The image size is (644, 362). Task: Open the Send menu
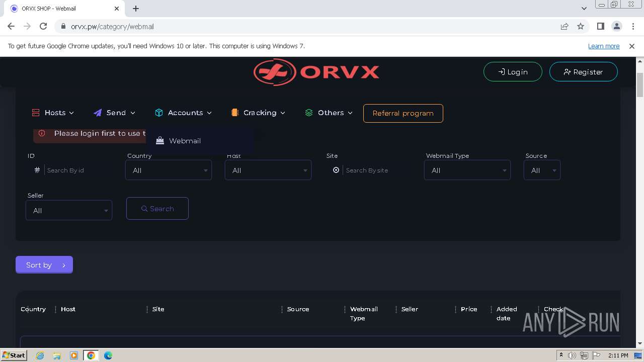click(114, 113)
